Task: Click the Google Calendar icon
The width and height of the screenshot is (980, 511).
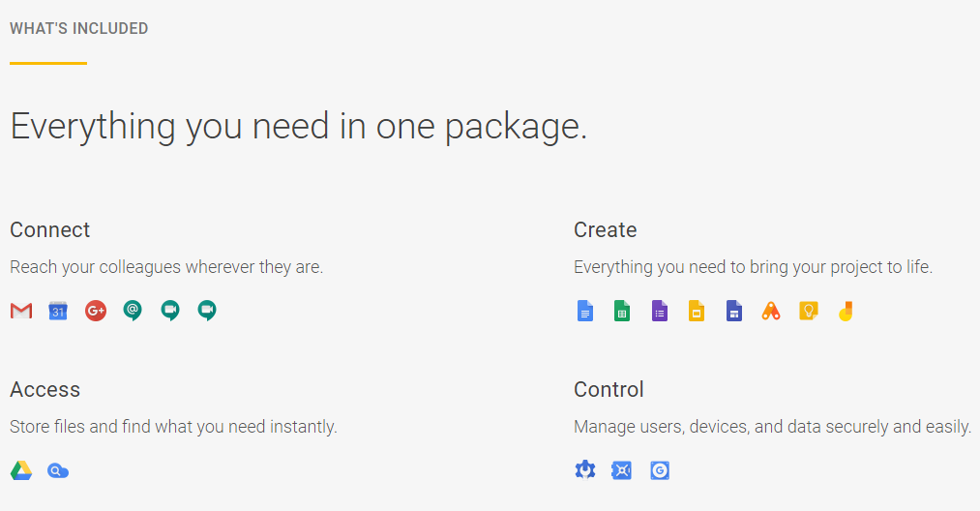Action: [x=58, y=311]
